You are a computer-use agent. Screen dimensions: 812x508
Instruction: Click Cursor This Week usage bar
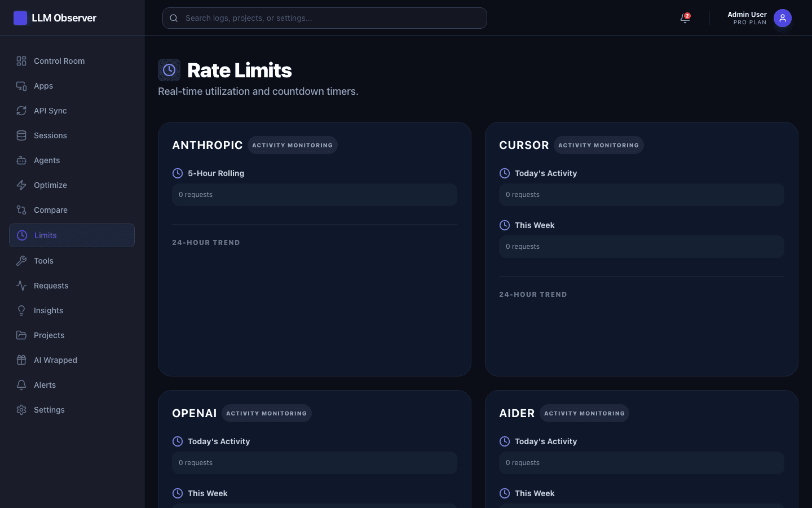click(642, 247)
